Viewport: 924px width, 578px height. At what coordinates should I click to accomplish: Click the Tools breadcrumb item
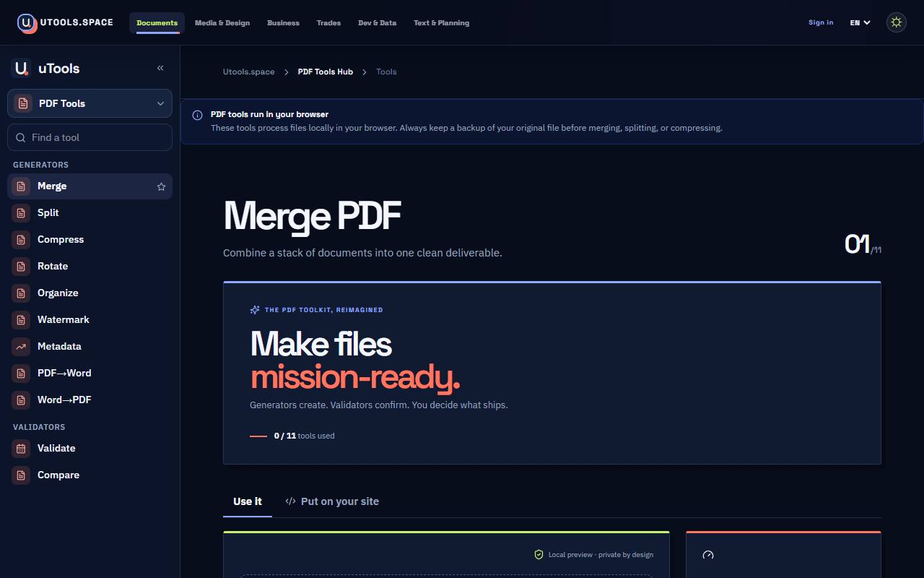pyautogui.click(x=386, y=72)
